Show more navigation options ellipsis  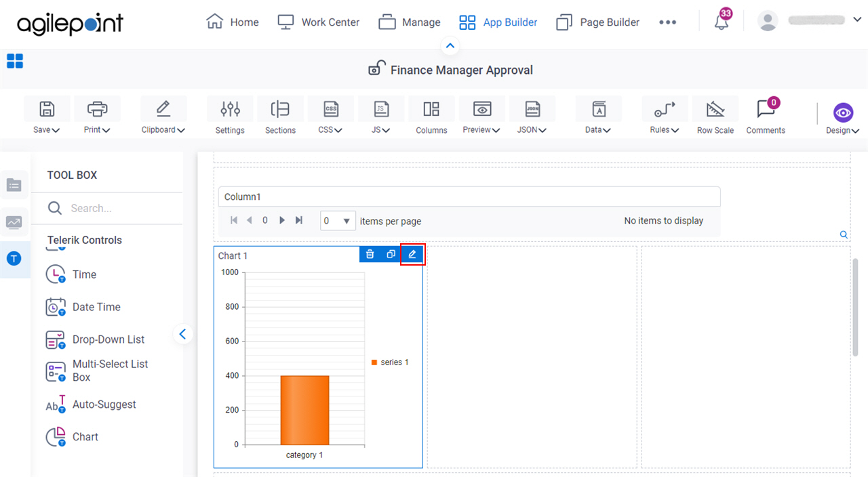tap(667, 22)
